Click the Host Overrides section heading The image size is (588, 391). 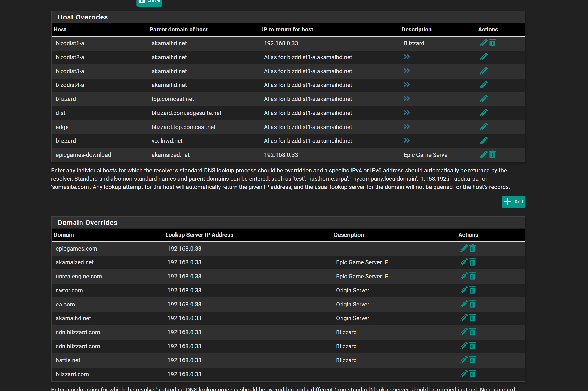click(83, 17)
